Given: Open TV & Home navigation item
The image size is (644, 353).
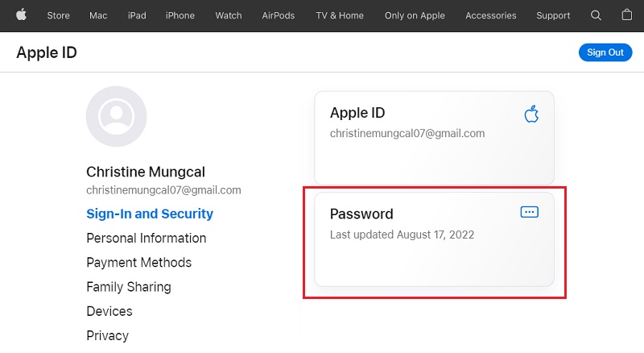Looking at the screenshot, I should (340, 15).
